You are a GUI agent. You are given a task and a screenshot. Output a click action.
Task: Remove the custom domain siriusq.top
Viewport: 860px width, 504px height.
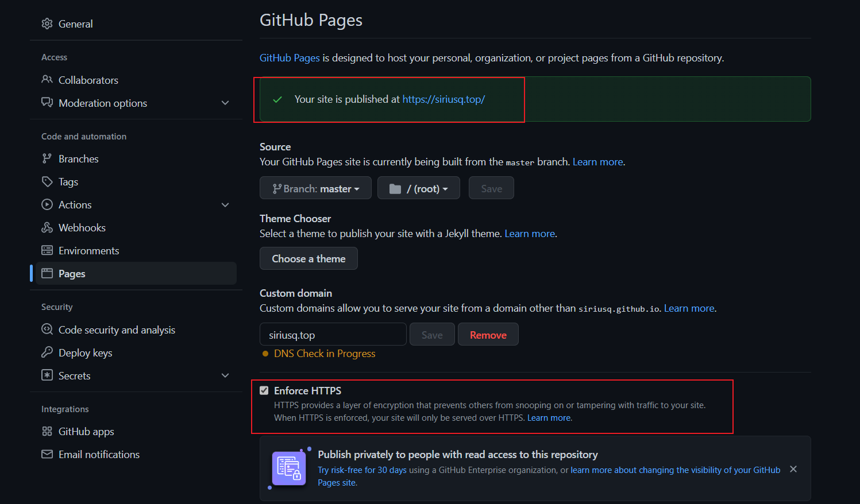(x=488, y=334)
